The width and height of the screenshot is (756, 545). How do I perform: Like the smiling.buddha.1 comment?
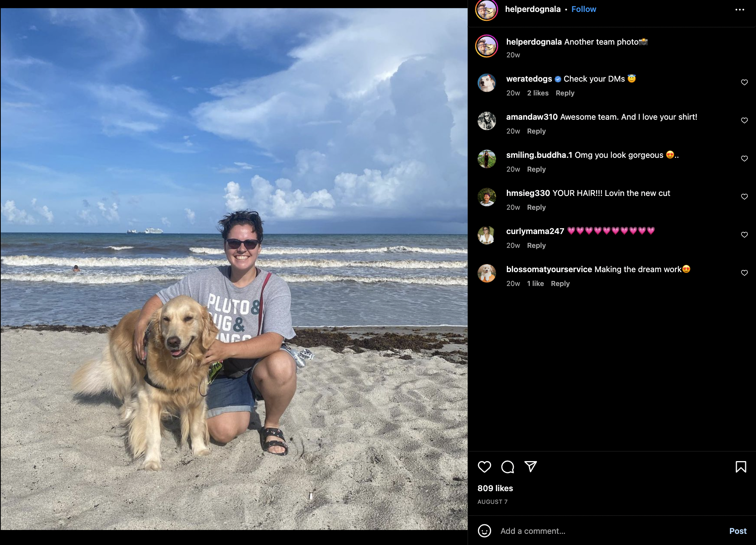coord(744,159)
